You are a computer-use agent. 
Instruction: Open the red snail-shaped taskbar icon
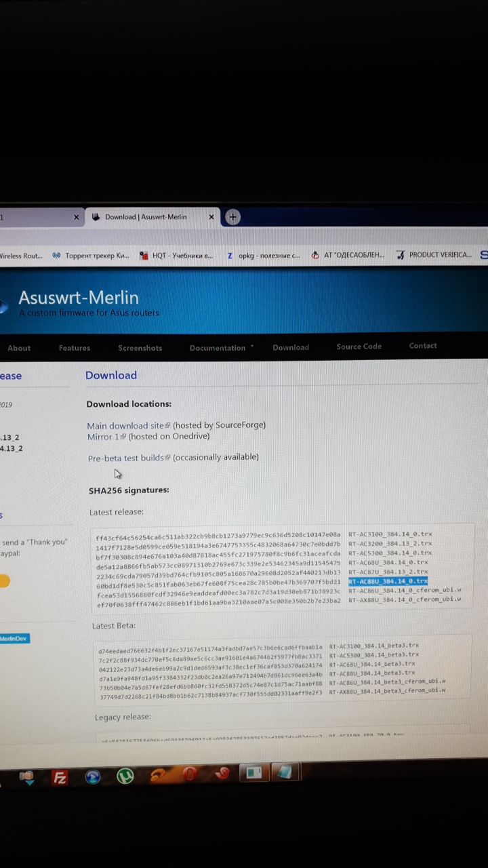(x=222, y=773)
